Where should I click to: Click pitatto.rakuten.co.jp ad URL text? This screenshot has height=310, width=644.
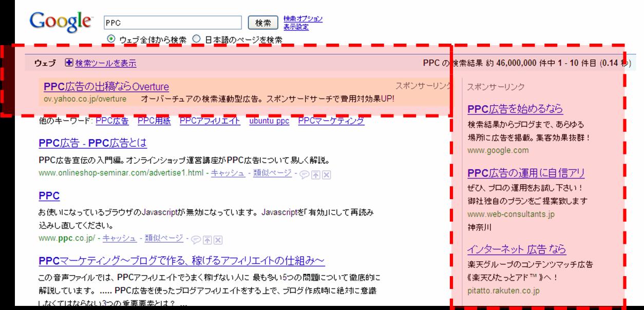[504, 292]
